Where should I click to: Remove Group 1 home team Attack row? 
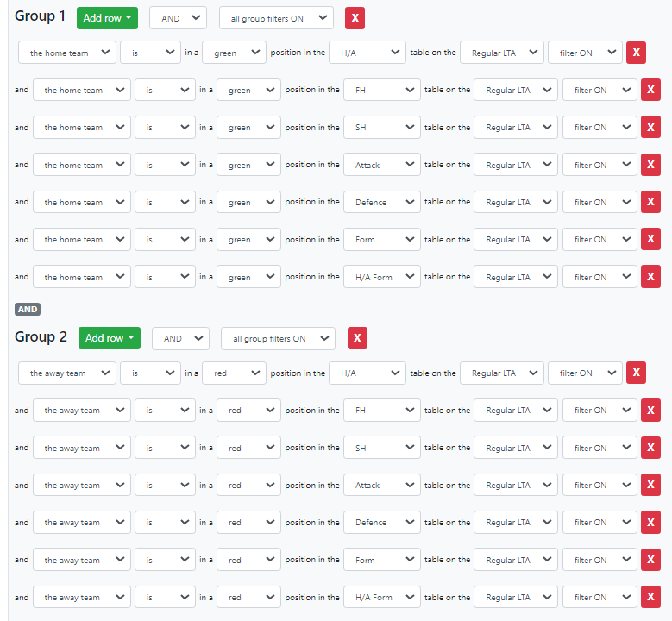tap(650, 165)
